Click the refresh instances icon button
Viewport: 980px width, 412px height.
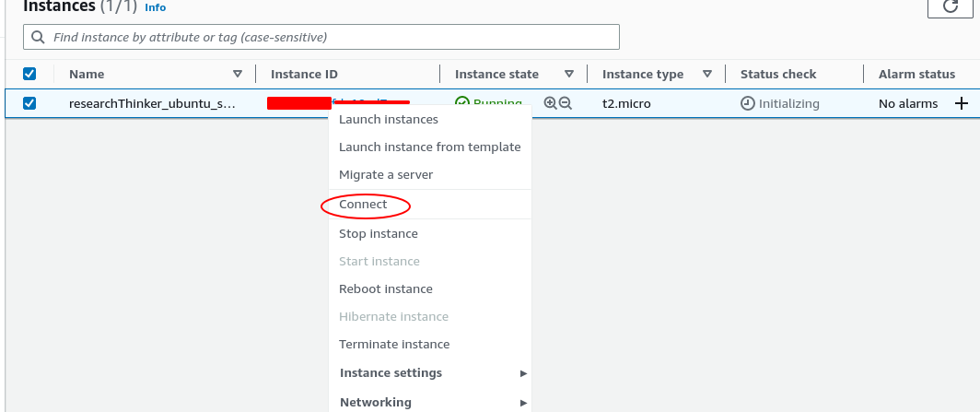pos(951,6)
